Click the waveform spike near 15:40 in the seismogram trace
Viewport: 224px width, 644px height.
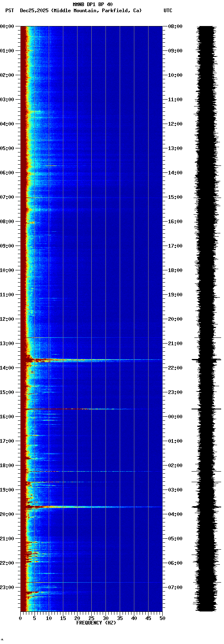[x=207, y=409]
